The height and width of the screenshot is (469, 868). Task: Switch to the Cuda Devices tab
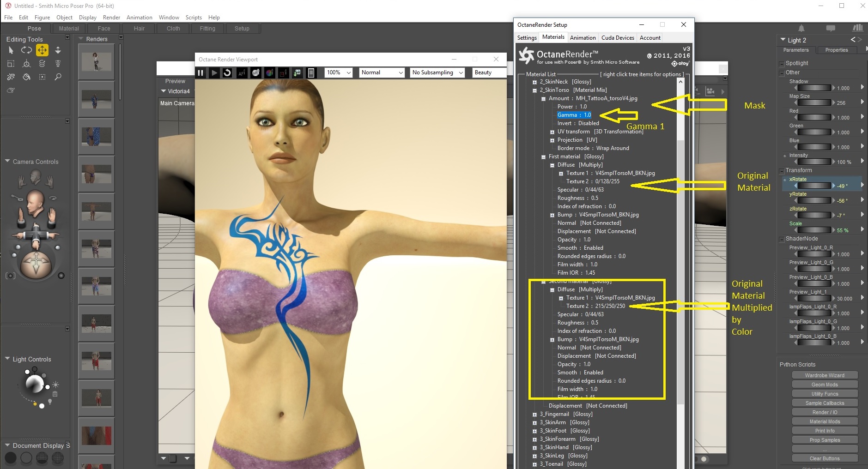point(618,38)
